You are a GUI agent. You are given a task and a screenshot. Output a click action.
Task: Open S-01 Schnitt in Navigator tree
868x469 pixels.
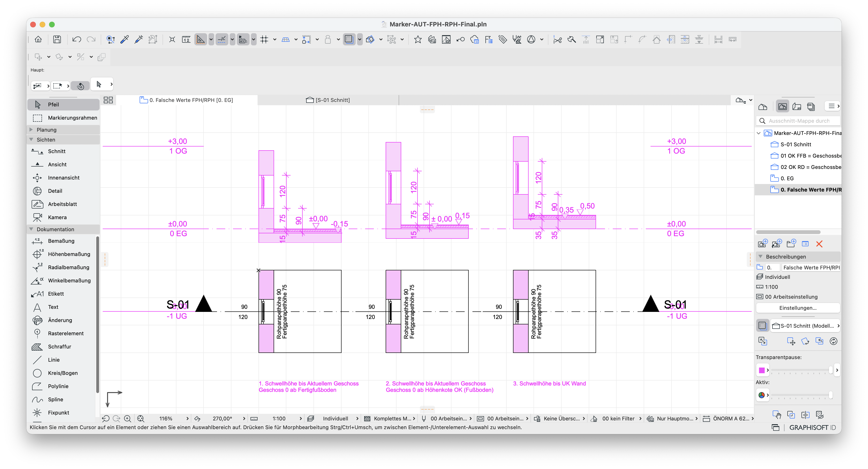tap(796, 144)
